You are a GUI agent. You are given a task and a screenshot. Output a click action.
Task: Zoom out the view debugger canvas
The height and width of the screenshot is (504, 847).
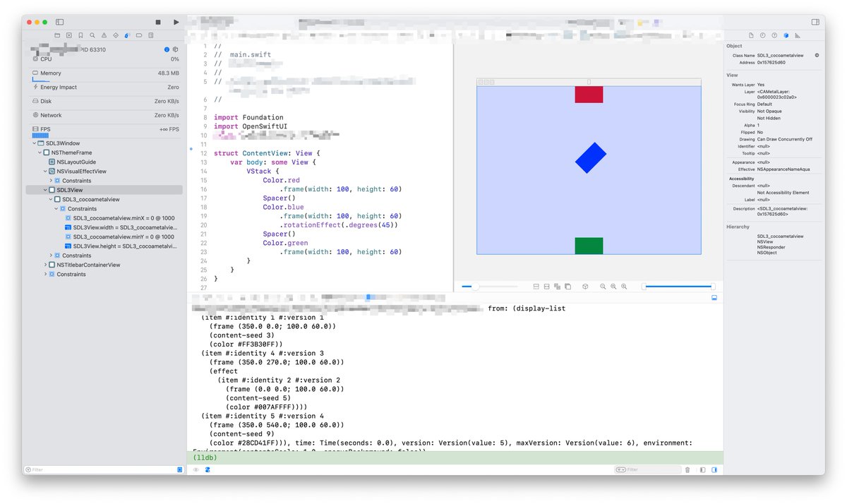pos(603,287)
